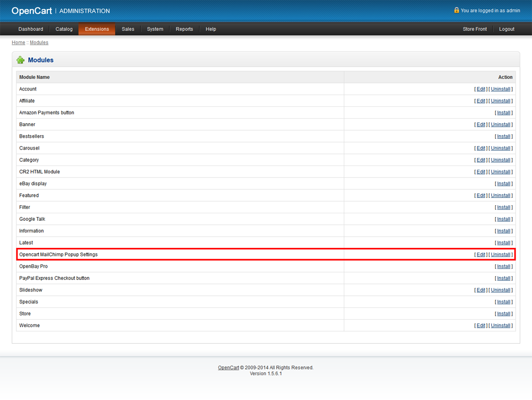
Task: Open the Dashboard menu
Action: click(x=30, y=29)
